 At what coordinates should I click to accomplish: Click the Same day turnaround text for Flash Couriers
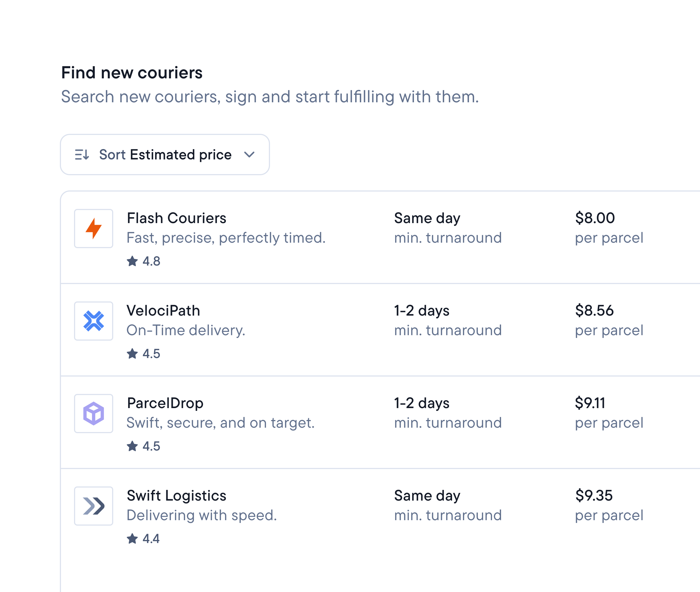coord(427,218)
